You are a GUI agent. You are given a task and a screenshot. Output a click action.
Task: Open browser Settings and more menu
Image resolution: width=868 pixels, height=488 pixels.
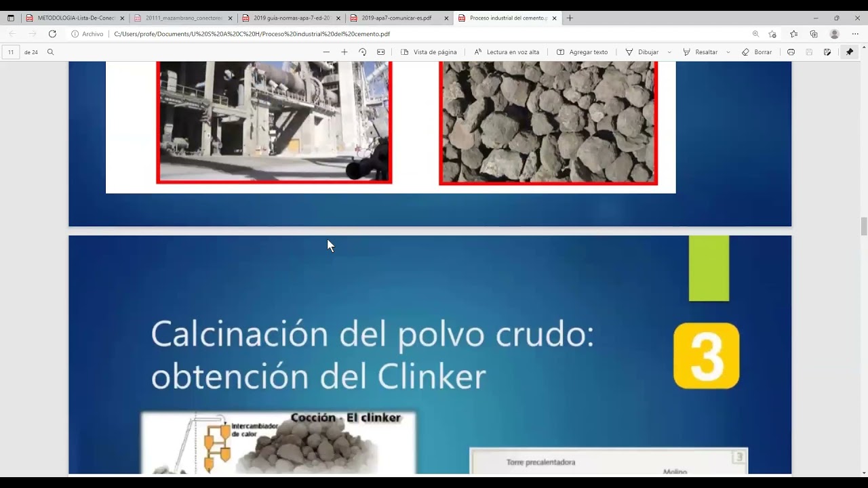pos(856,34)
